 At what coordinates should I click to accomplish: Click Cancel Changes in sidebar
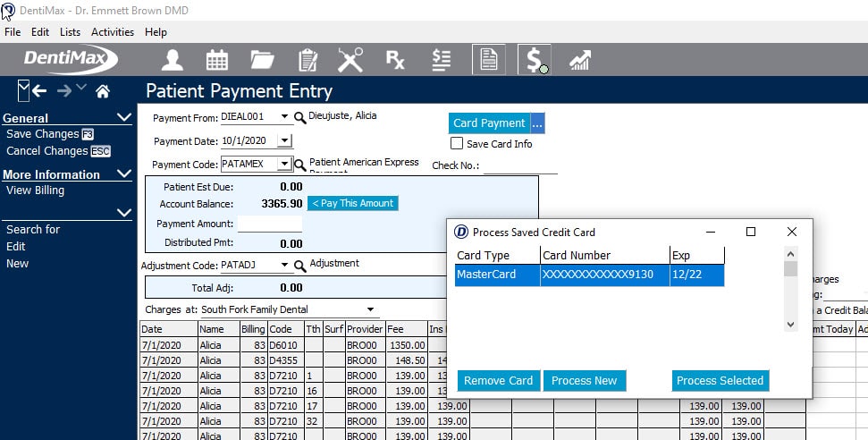58,151
